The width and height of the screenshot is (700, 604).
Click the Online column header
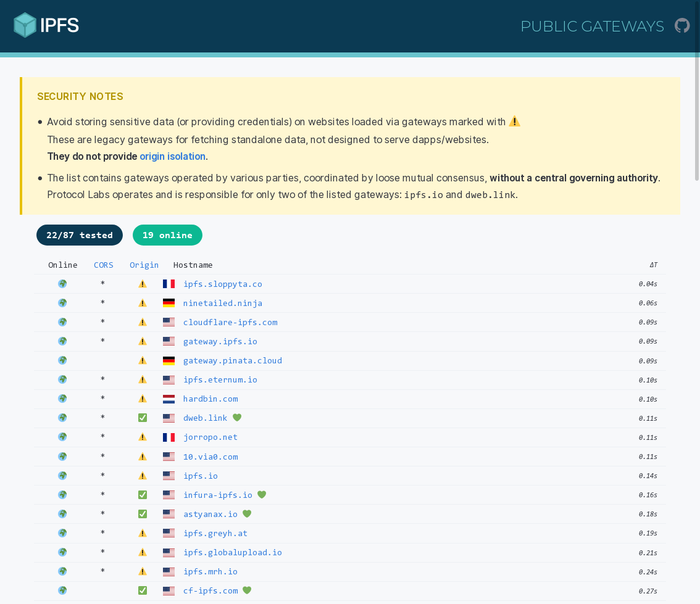pos(62,265)
